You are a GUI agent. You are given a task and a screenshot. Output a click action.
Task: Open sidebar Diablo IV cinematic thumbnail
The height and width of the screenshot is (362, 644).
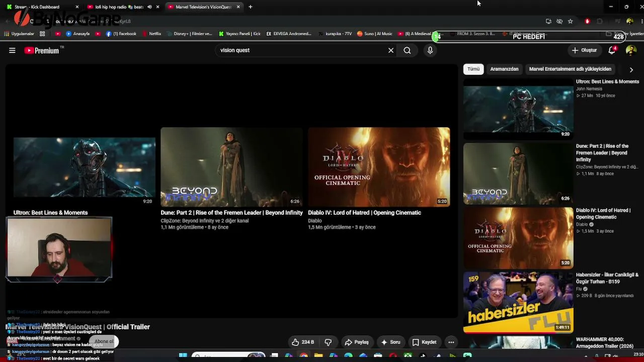(518, 238)
